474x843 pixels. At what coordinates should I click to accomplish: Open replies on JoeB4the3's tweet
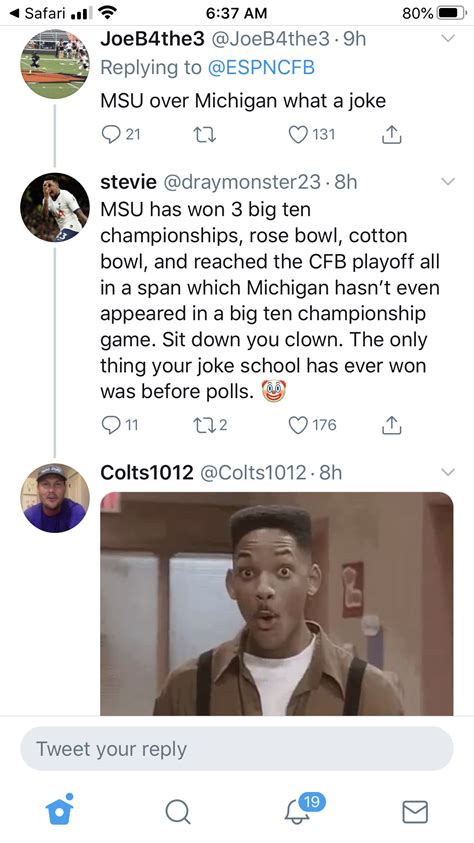tap(121, 134)
